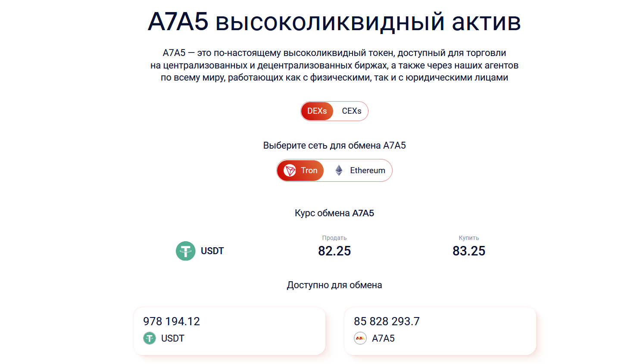Viewport: 643px width, 364px height.
Task: Click the "A7A5 высоколиквидный актив" heading
Action: tap(334, 22)
